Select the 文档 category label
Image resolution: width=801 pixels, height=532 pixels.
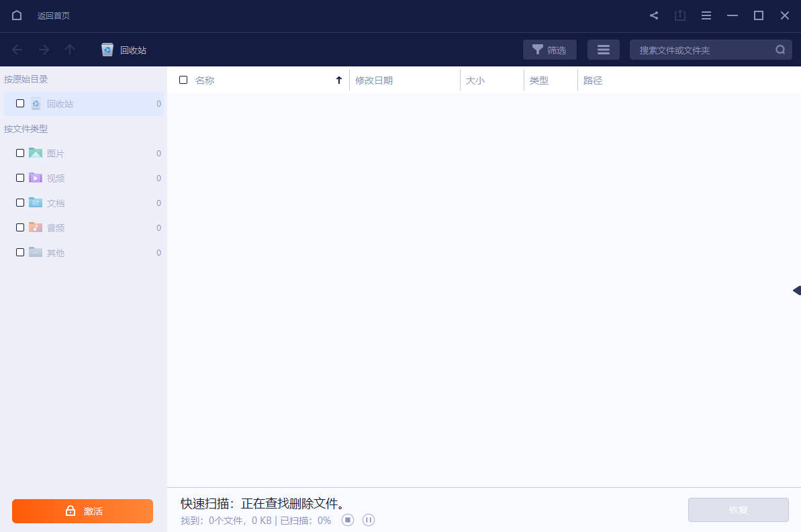tap(56, 203)
